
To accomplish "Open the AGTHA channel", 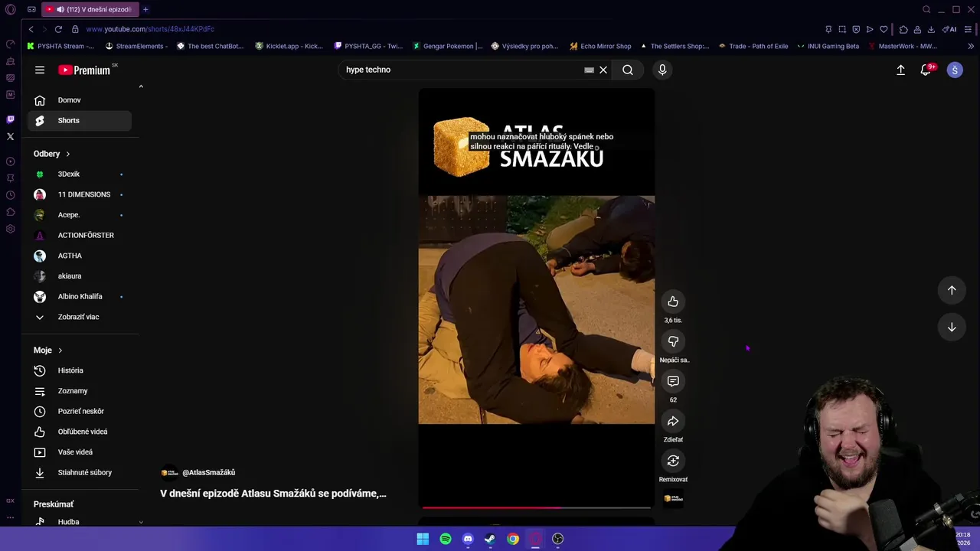I will pos(80,256).
